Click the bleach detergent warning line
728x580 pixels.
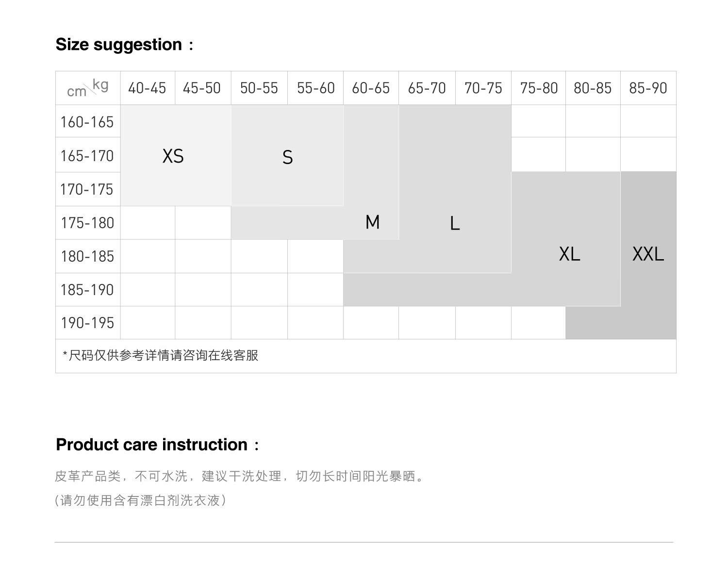coord(141,500)
